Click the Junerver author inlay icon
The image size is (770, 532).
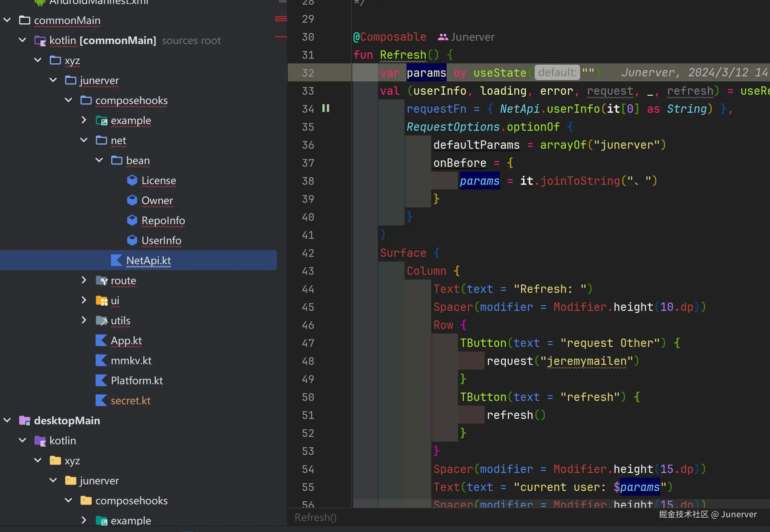[443, 37]
